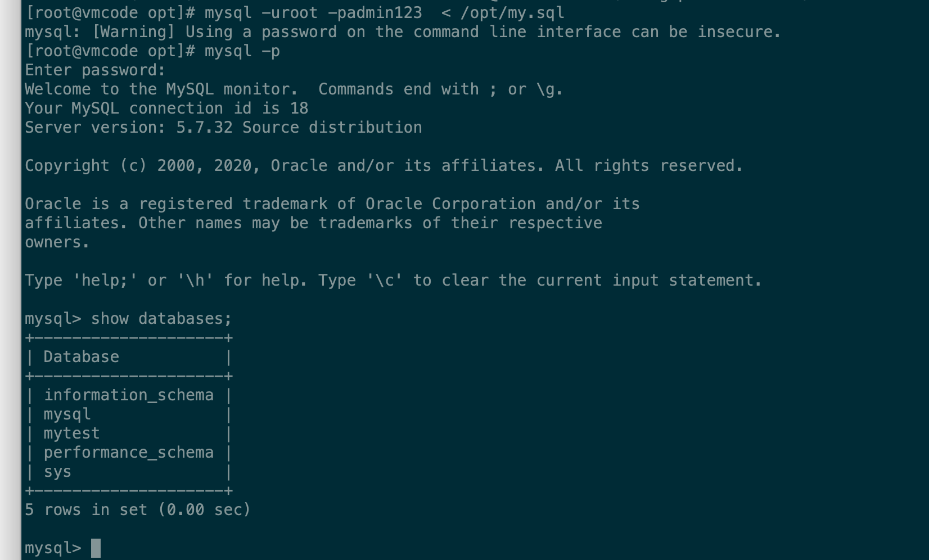The height and width of the screenshot is (560, 929).
Task: Click the 'mysql -p' command text
Action: [242, 51]
